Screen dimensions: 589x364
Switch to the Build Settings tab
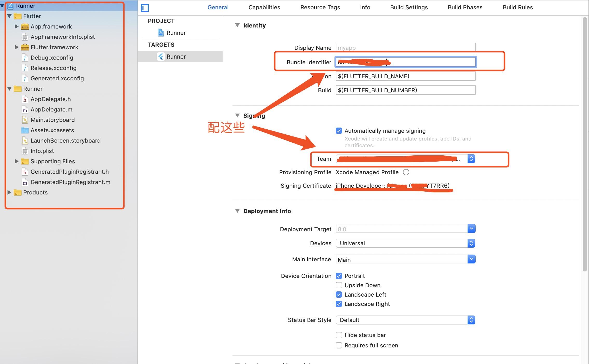[409, 8]
